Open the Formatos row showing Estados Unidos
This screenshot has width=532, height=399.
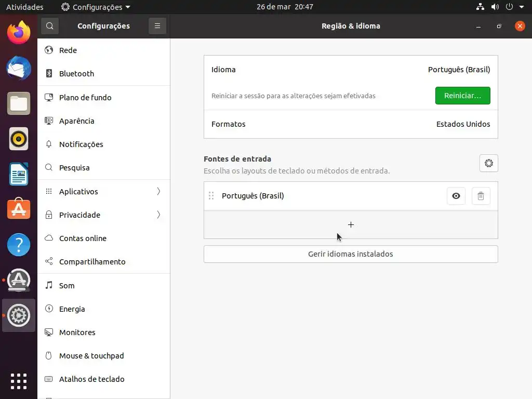pos(351,124)
